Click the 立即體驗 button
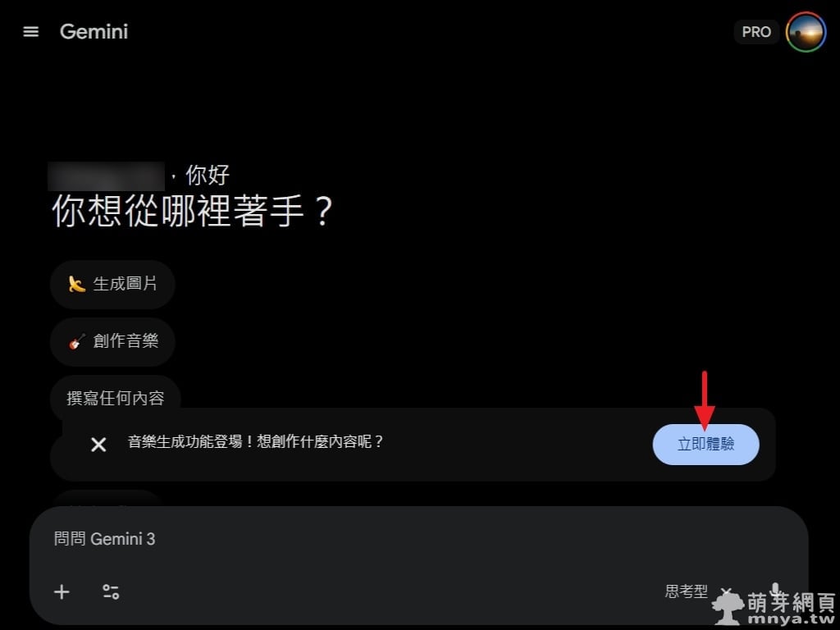840x630 pixels. coord(705,444)
